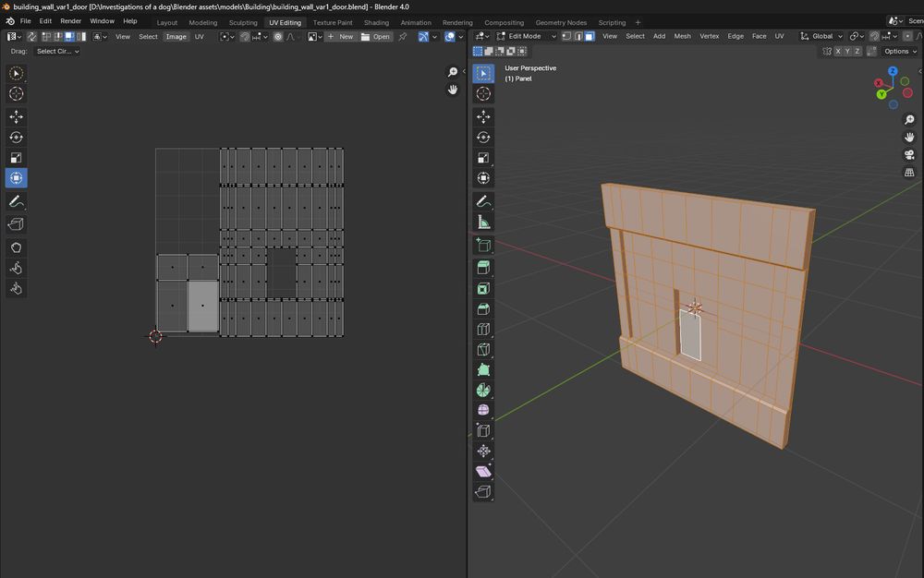The width and height of the screenshot is (924, 578).
Task: Click the Open image button
Action: pyautogui.click(x=376, y=37)
